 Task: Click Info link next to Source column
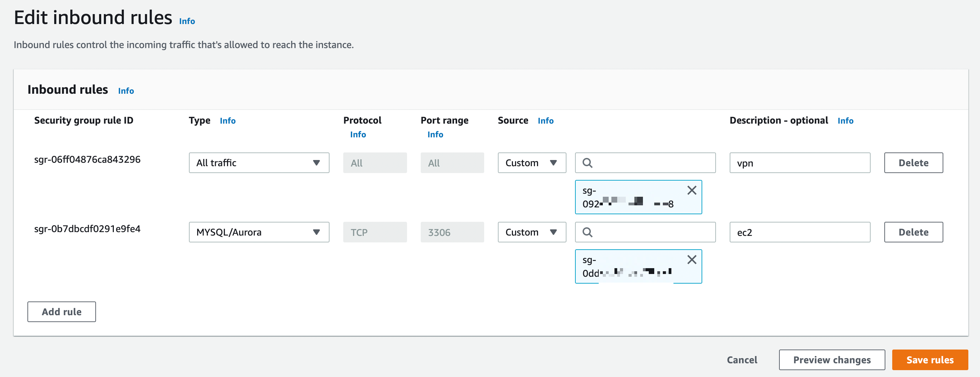(x=545, y=121)
